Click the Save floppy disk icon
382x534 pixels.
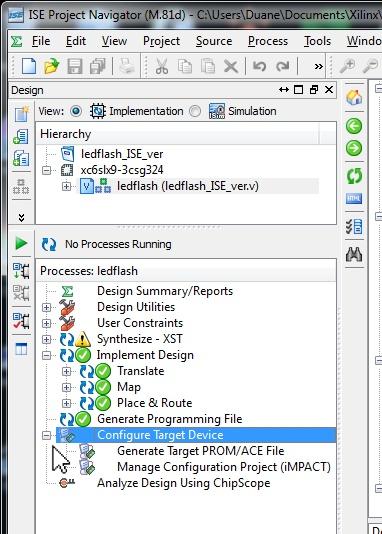[75, 66]
